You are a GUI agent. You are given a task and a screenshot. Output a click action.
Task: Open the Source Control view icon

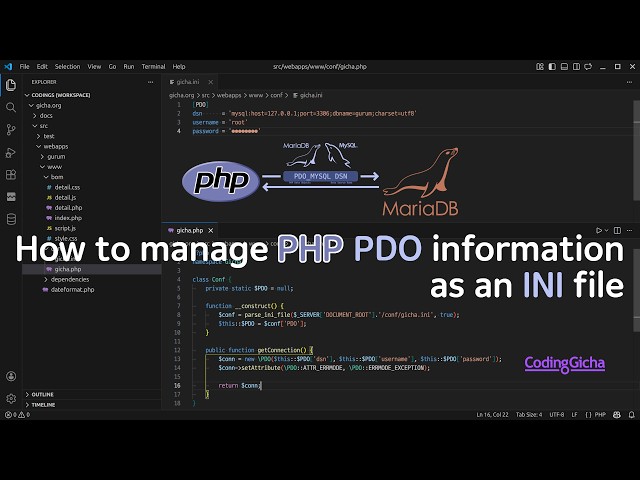coord(11,130)
